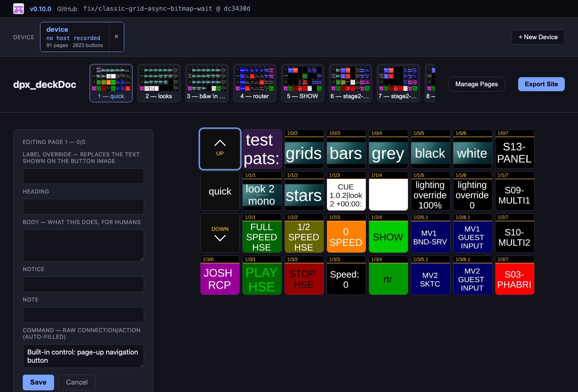Select the 'black' test pattern button
The width and height of the screenshot is (578, 392).
(430, 149)
